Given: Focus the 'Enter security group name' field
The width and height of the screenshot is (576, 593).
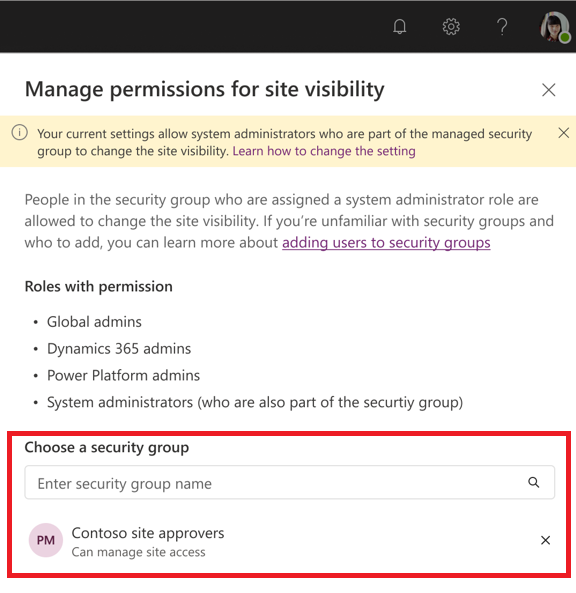Looking at the screenshot, I should click(x=290, y=482).
